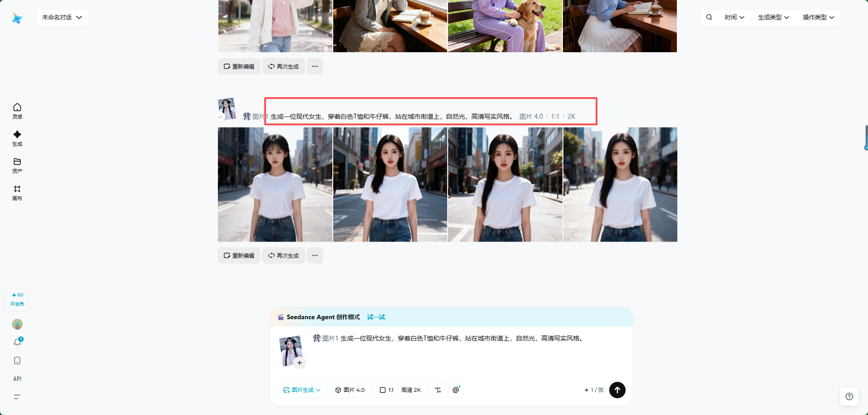Screen dimensions: 868x415
Task: Open the search icon in top right
Action: tap(709, 17)
